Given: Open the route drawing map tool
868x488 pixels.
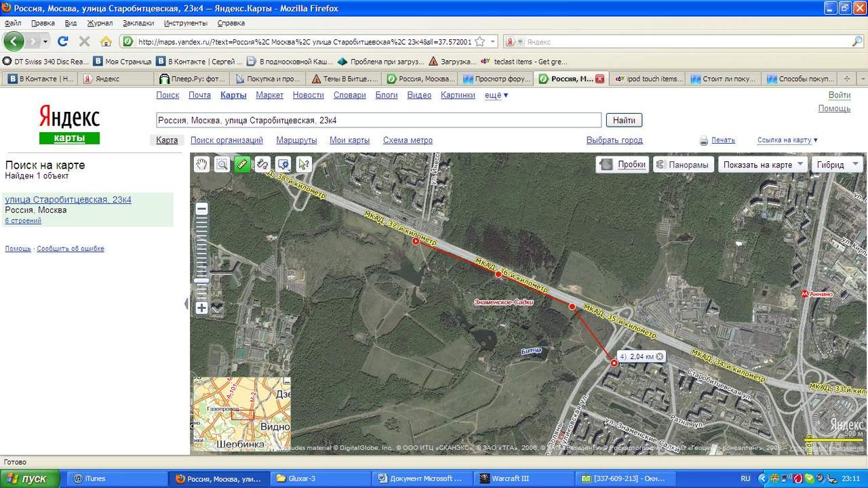Looking at the screenshot, I should [262, 164].
